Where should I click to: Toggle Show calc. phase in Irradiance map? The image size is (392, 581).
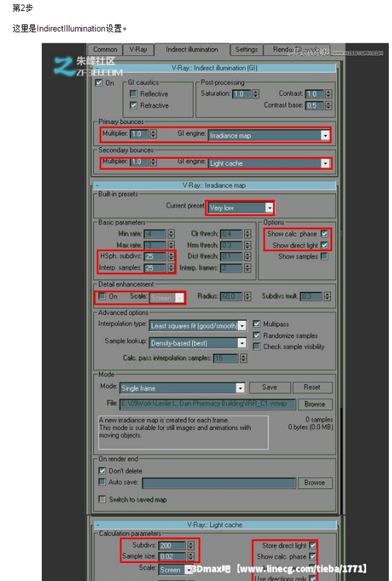pyautogui.click(x=324, y=234)
